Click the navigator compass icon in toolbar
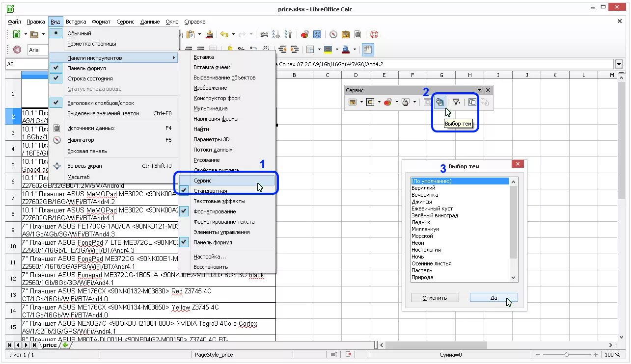The image size is (631, 364). [333, 34]
